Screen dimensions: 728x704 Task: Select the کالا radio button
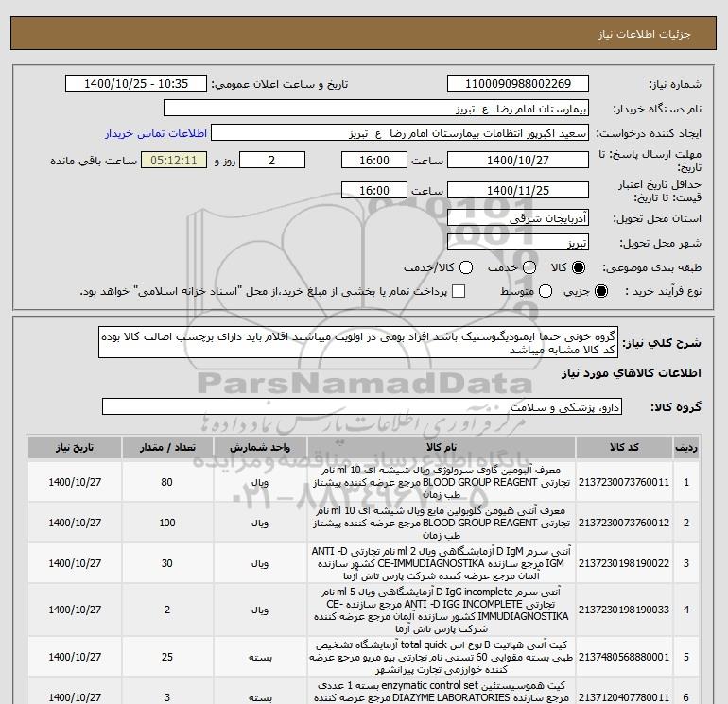[579, 267]
